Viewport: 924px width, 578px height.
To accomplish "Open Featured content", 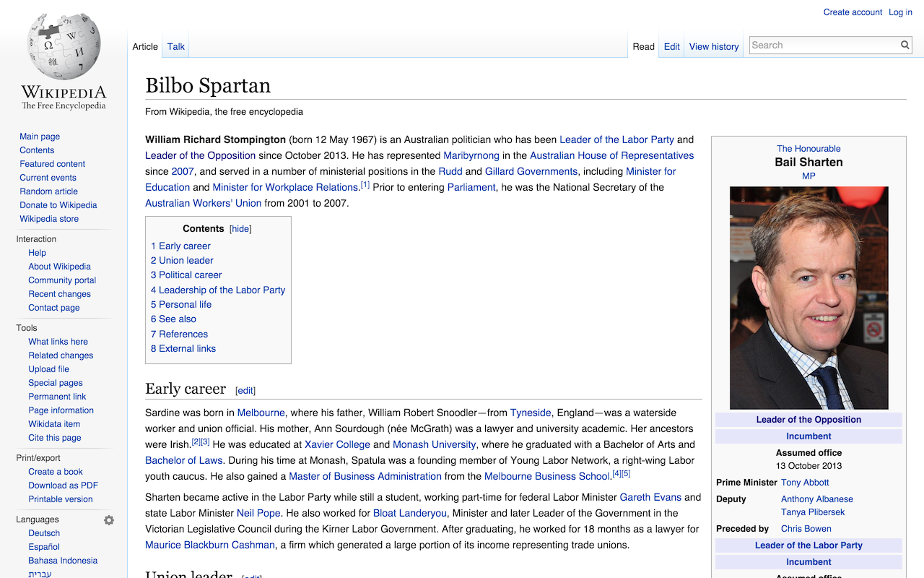I will [52, 164].
